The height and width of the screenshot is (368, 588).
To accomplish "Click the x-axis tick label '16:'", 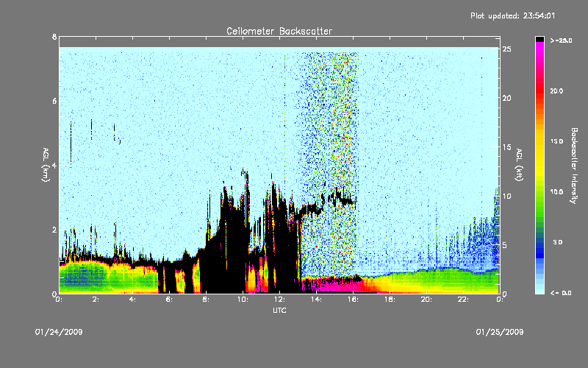I will click(353, 300).
